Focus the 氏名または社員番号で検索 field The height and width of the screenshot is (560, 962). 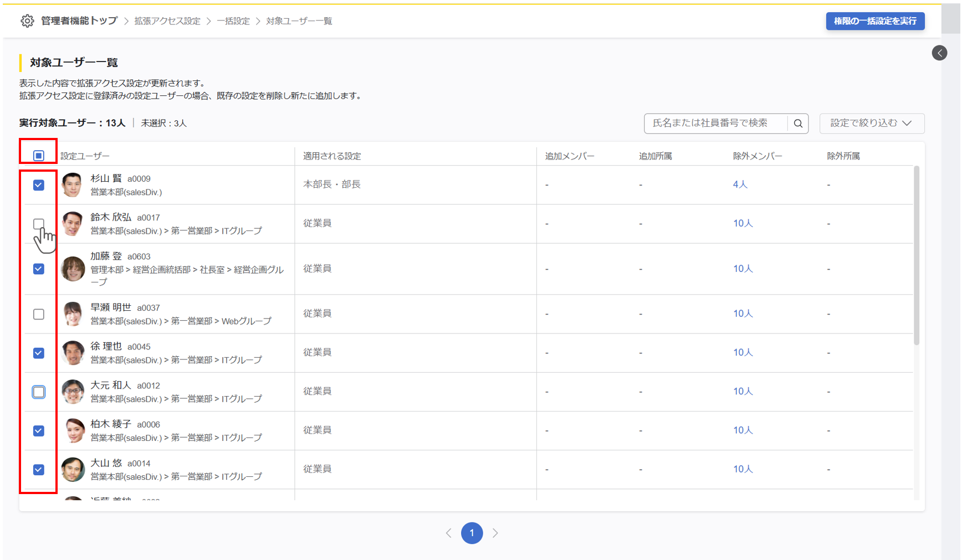coord(715,123)
